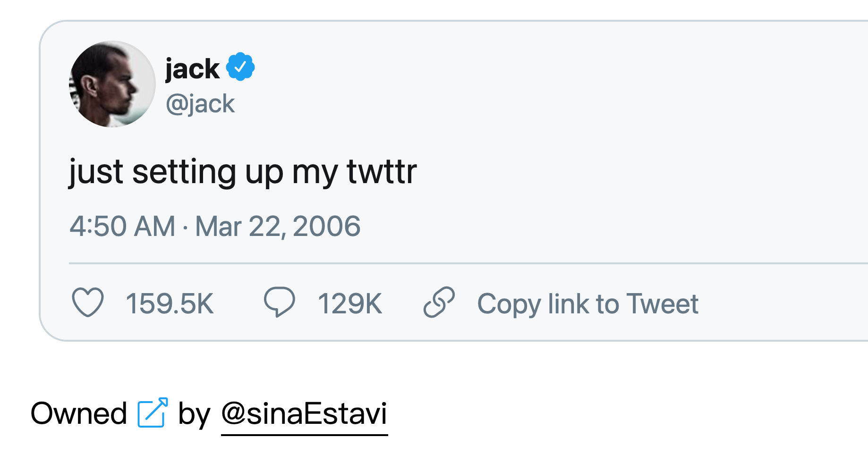Like the tweet with the heart icon
The width and height of the screenshot is (868, 454).
(x=88, y=303)
